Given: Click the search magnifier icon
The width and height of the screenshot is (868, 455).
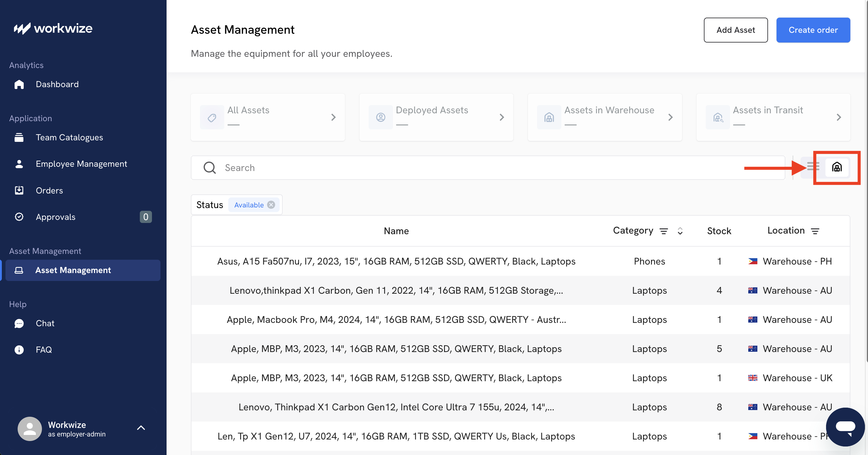Looking at the screenshot, I should 210,168.
